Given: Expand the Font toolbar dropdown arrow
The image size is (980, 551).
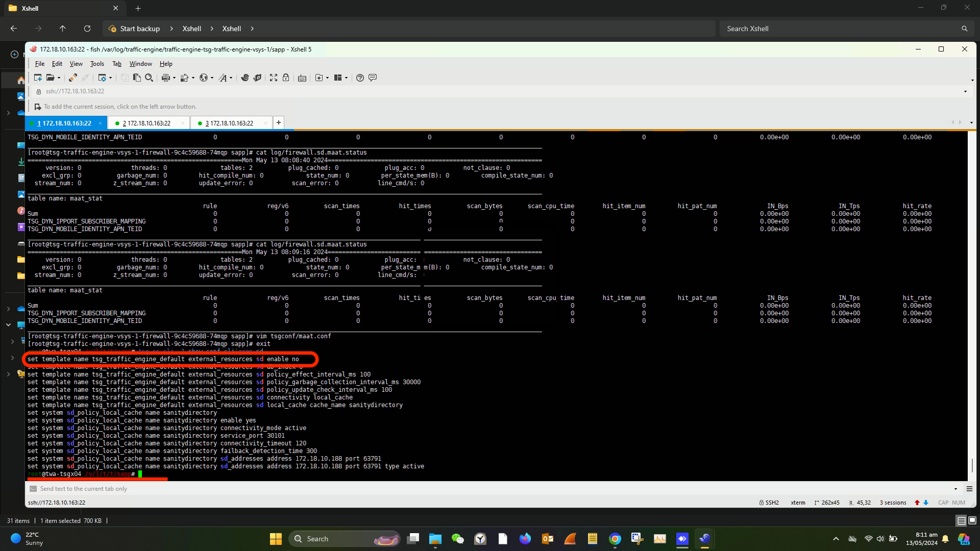Looking at the screenshot, I should click(x=231, y=78).
